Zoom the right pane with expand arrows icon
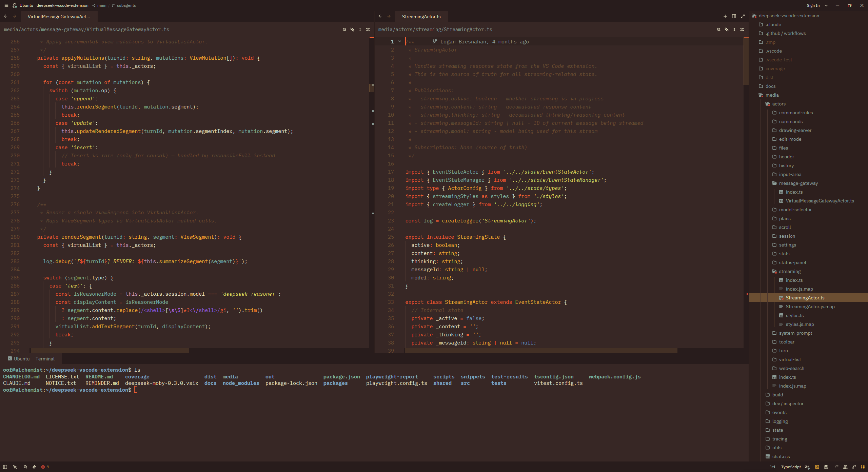 click(x=743, y=16)
